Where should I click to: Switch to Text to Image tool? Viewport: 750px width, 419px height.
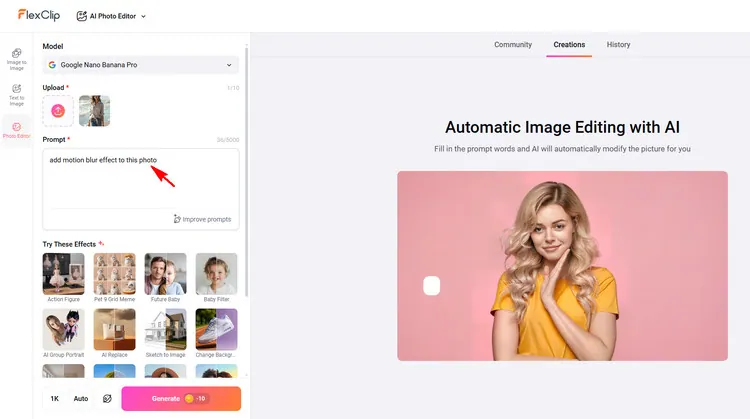coord(16,95)
